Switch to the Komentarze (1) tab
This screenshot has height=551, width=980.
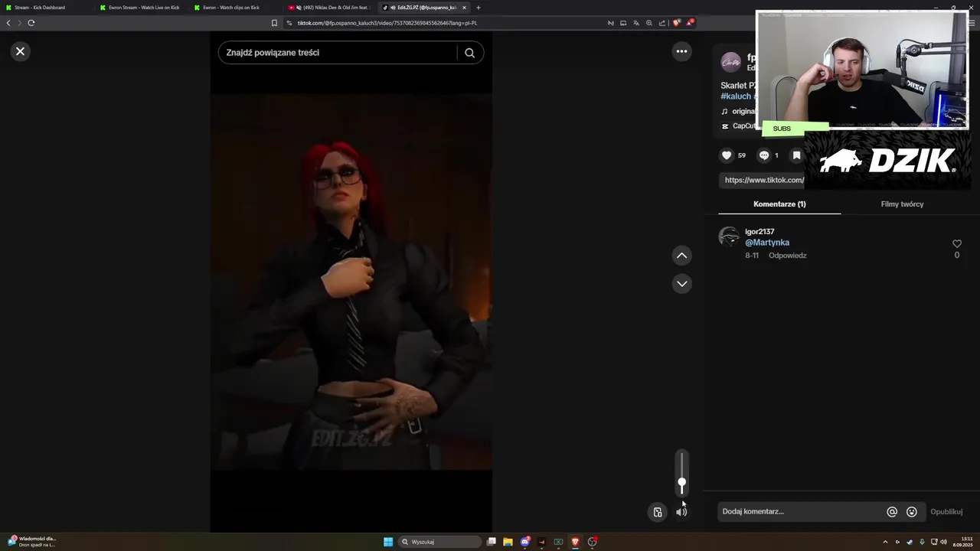[779, 204]
